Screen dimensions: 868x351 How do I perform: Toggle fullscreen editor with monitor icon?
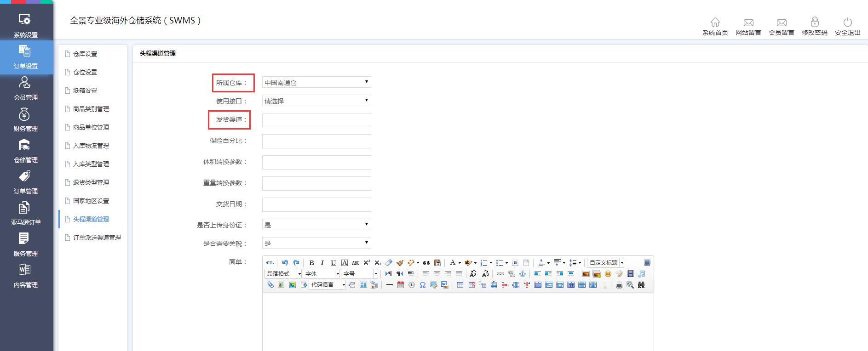point(647,263)
